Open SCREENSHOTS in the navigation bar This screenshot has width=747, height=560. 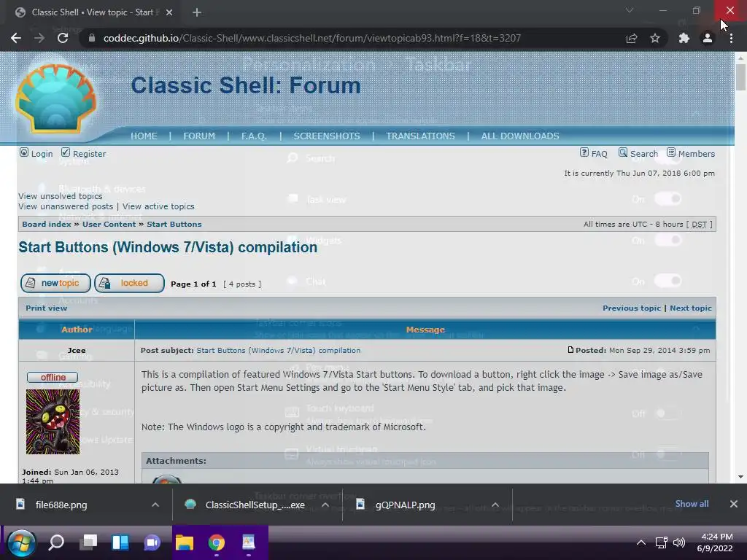(x=327, y=136)
